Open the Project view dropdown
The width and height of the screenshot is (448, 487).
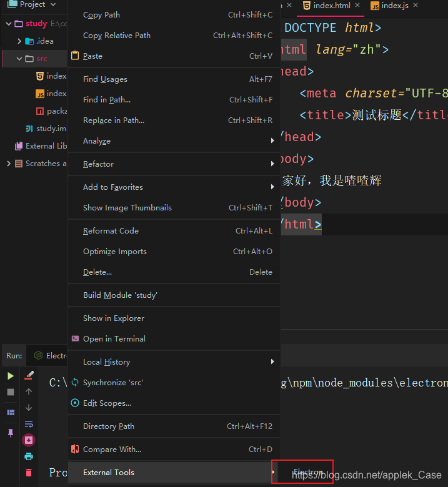click(53, 4)
